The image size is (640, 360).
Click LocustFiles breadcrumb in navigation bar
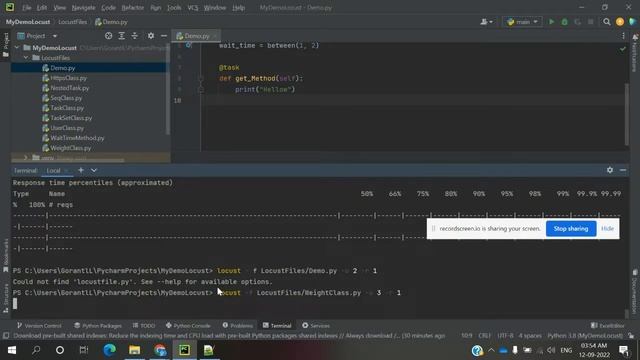point(72,22)
